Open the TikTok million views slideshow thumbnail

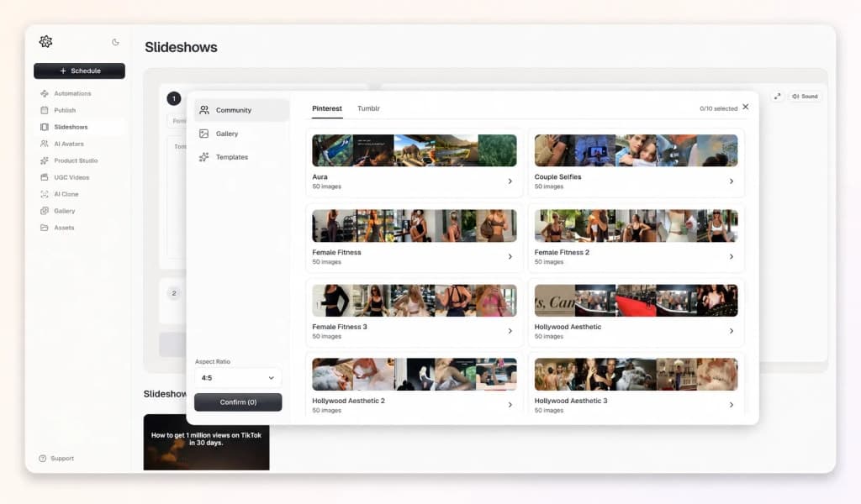tap(207, 442)
